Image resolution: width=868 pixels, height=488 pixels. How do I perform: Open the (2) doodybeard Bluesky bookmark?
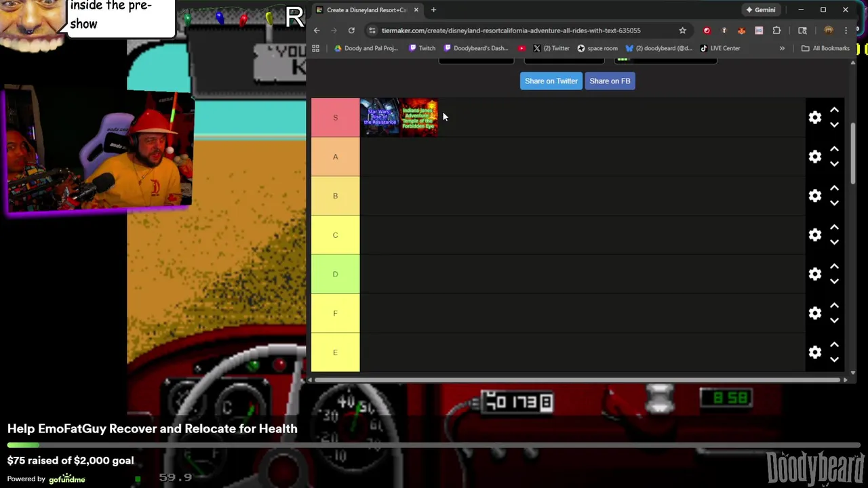coord(659,48)
